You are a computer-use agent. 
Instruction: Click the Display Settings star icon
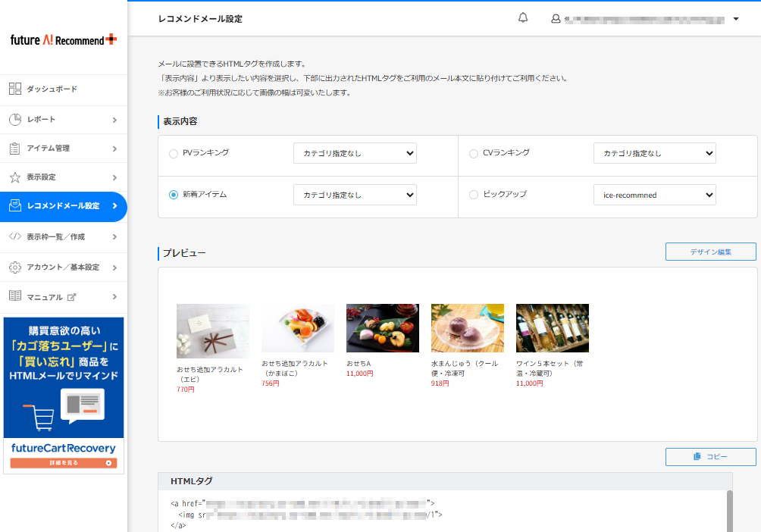pyautogui.click(x=15, y=177)
